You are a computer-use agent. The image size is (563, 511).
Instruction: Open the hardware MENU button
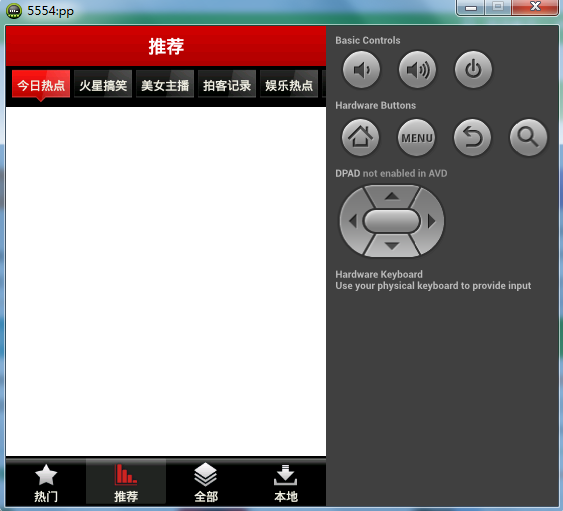(416, 137)
